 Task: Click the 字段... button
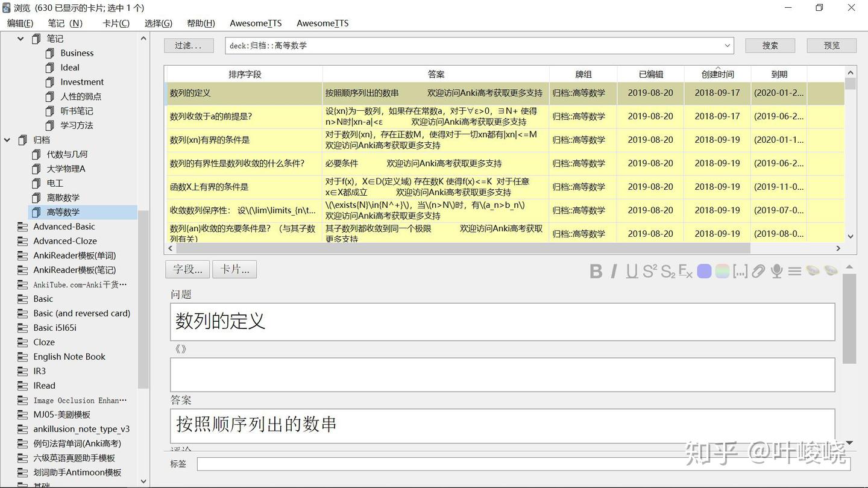coord(187,269)
